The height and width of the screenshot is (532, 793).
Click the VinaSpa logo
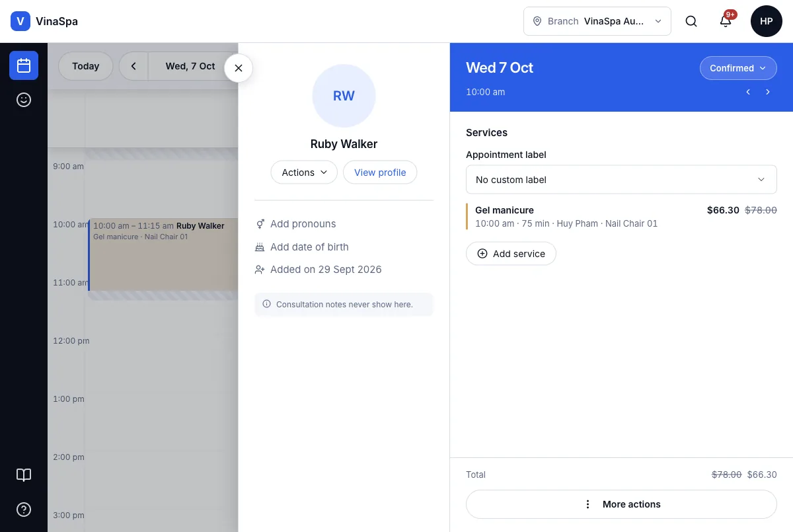click(20, 21)
